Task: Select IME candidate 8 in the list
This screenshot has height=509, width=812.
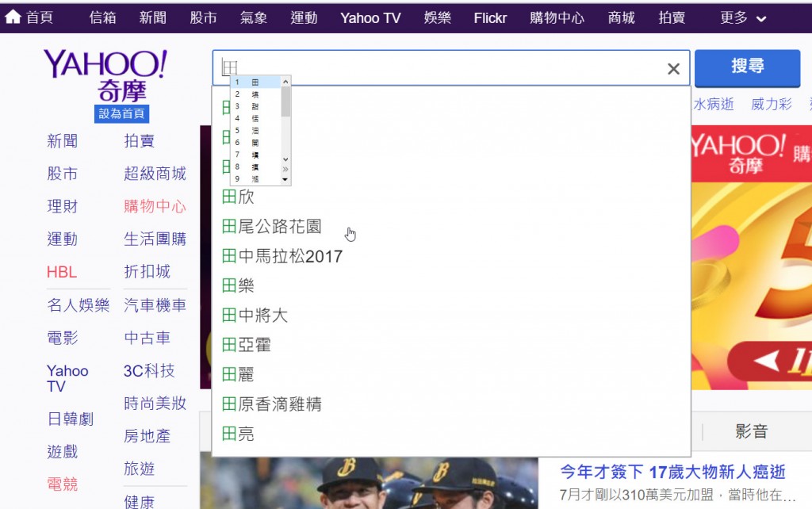Action: pyautogui.click(x=256, y=166)
